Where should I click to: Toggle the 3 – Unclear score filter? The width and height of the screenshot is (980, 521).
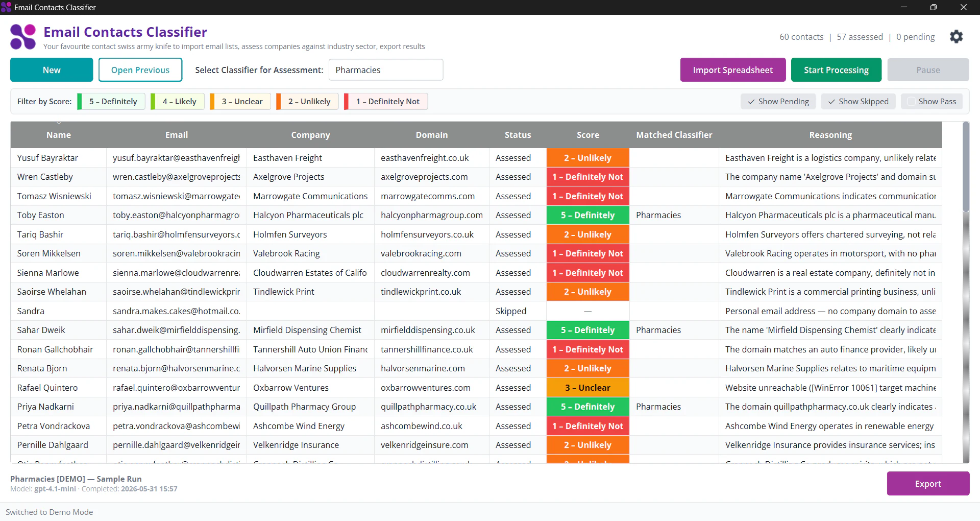point(240,102)
